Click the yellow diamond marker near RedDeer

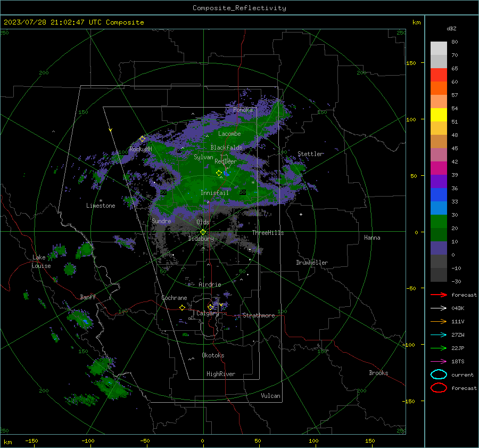(219, 173)
